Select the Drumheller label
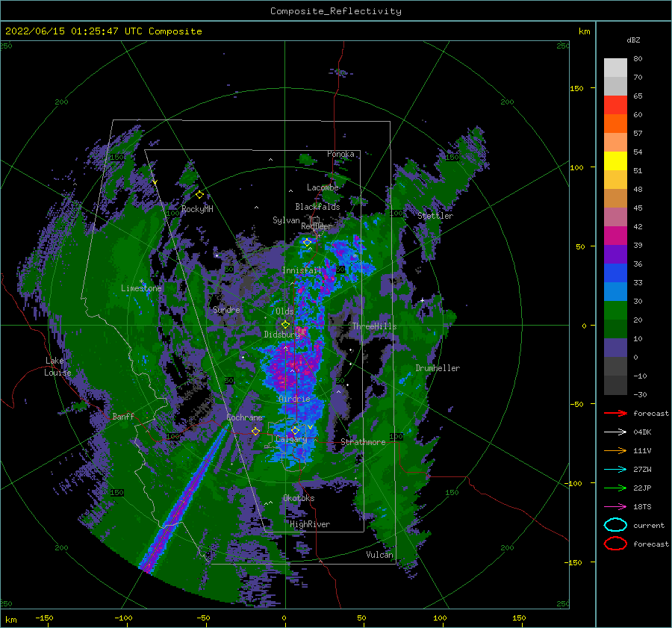Screen dimensions: 672x628 (x=438, y=368)
